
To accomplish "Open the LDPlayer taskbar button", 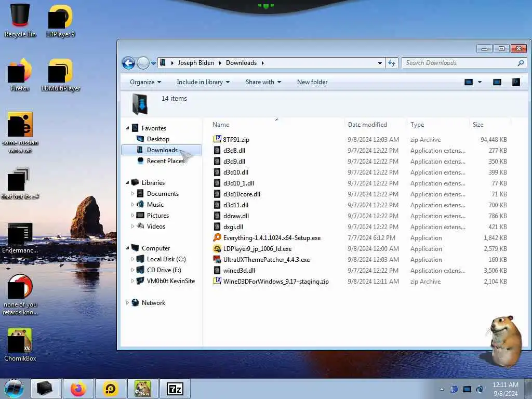I will pos(110,389).
